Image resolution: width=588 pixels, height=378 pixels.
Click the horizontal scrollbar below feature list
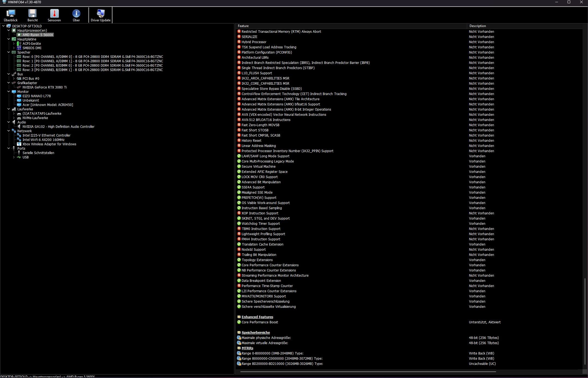[x=368, y=372]
